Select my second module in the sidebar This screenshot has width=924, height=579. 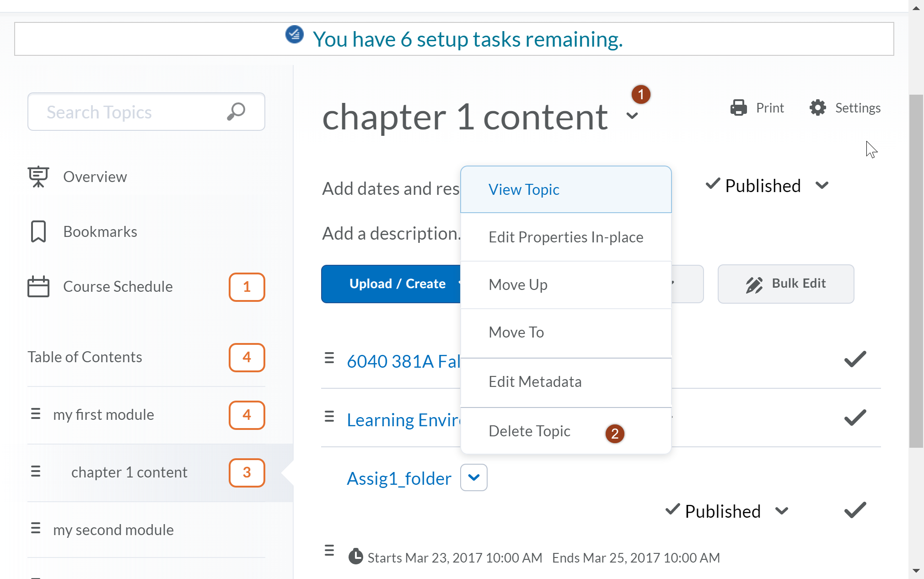pos(113,530)
